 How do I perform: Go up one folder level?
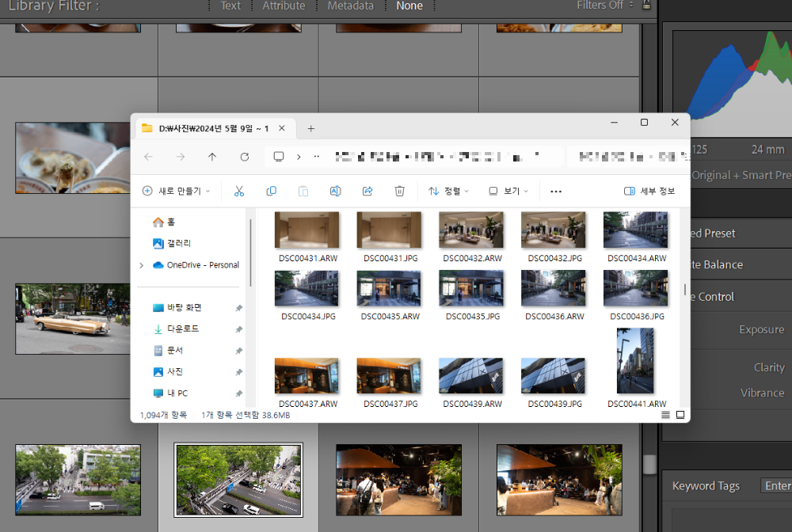click(212, 157)
